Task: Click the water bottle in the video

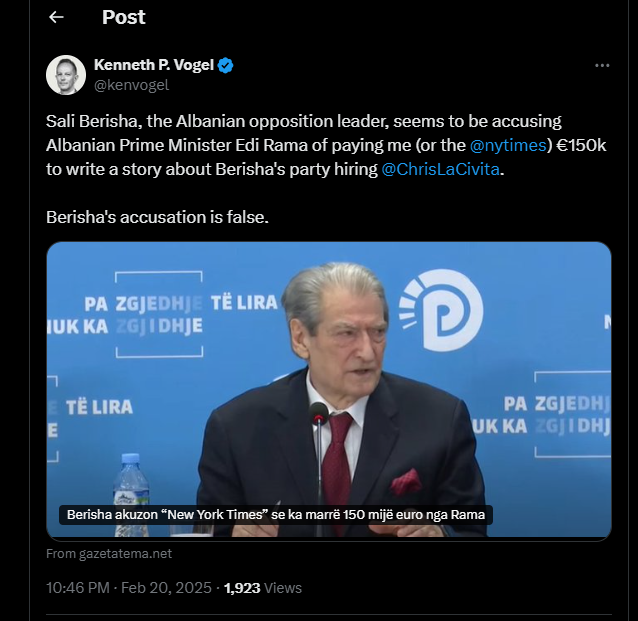Action: tap(131, 487)
